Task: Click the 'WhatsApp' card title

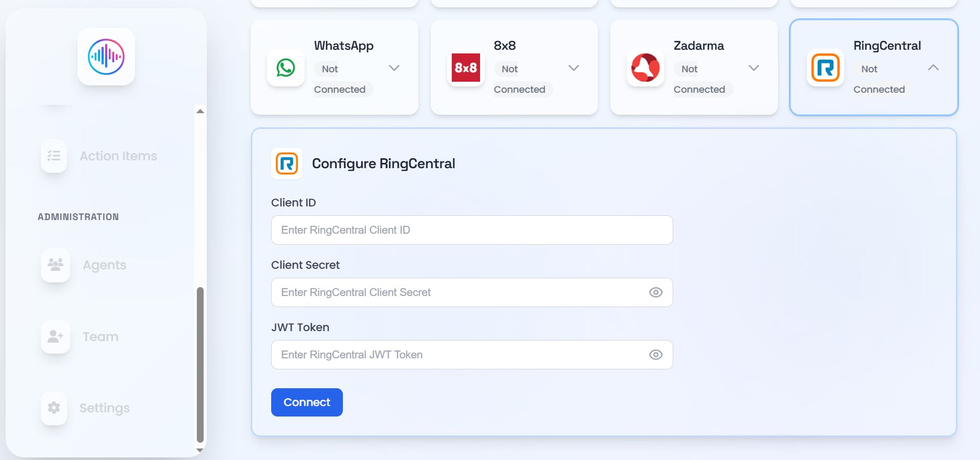Action: tap(344, 46)
